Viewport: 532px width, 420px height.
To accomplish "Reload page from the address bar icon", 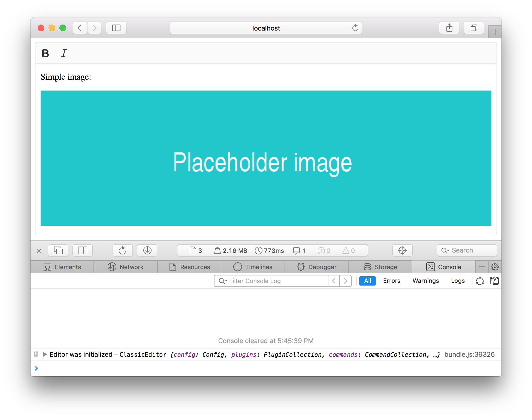I will coord(355,28).
